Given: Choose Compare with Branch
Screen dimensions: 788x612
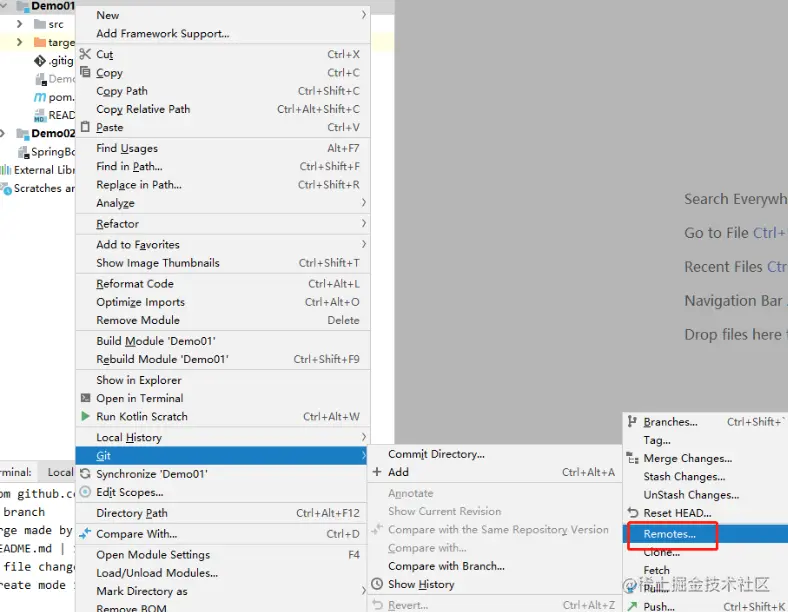Looking at the screenshot, I should click(495, 566).
